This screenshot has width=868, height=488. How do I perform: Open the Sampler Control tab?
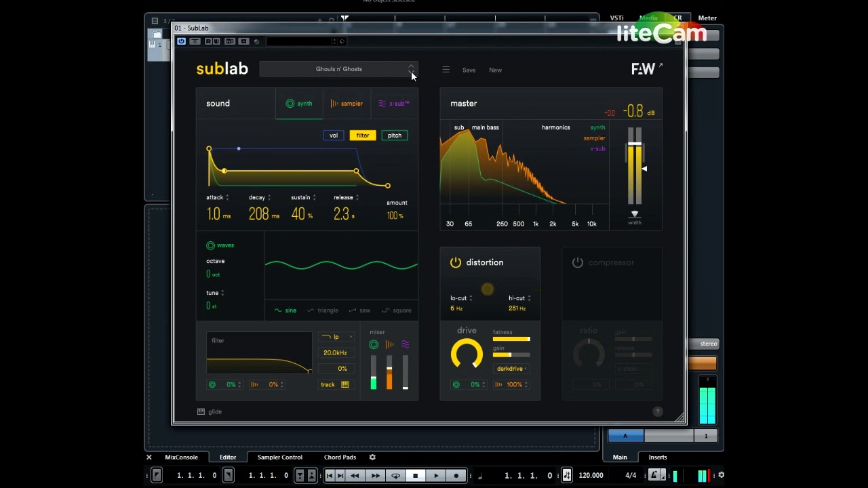tap(280, 457)
